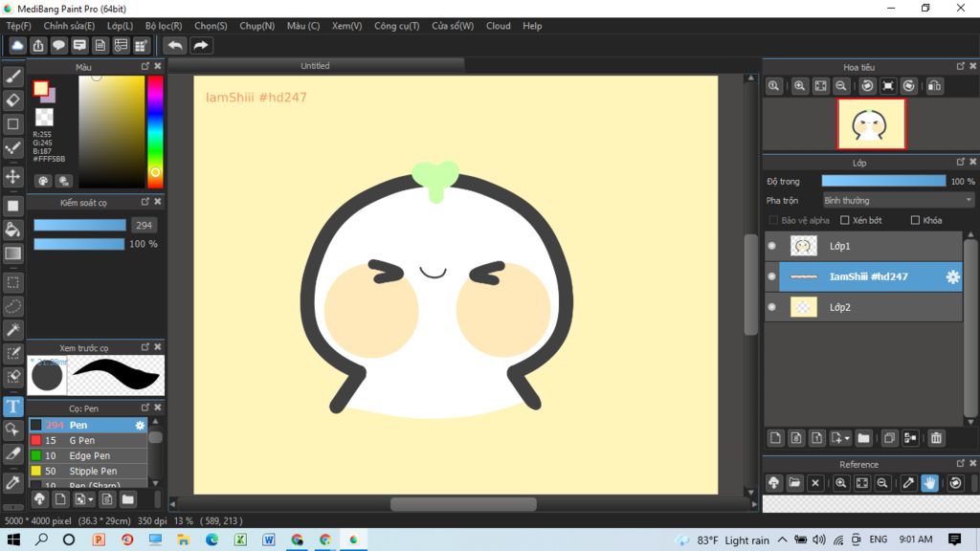Screen dimensions: 980x551
Task: Open the Cloud menu
Action: click(x=498, y=26)
